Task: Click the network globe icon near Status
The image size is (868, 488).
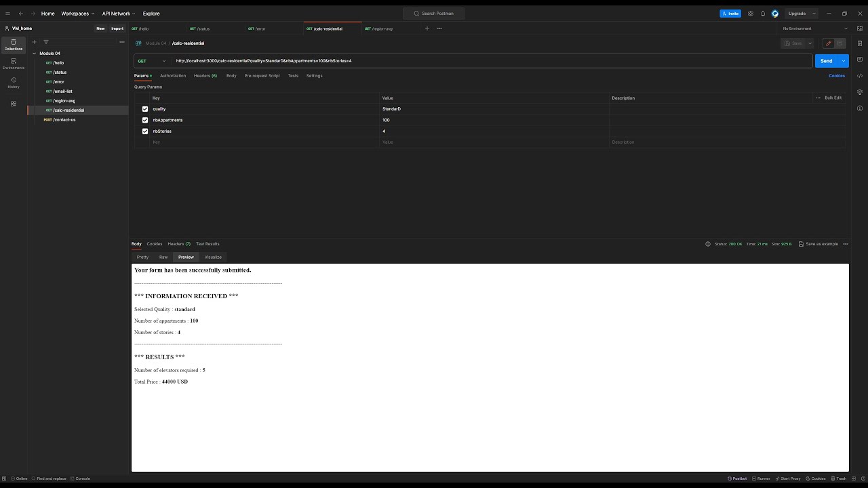Action: 708,244
